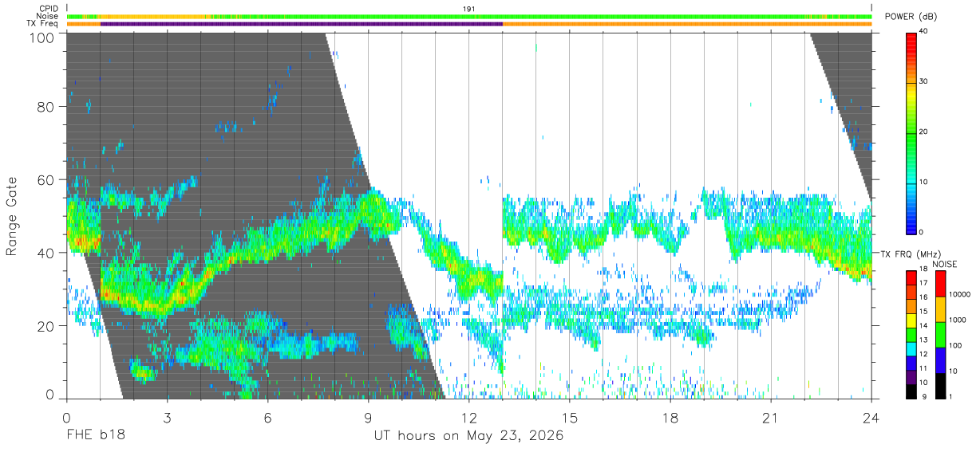Click the 60 label on range gate axis

click(46, 179)
